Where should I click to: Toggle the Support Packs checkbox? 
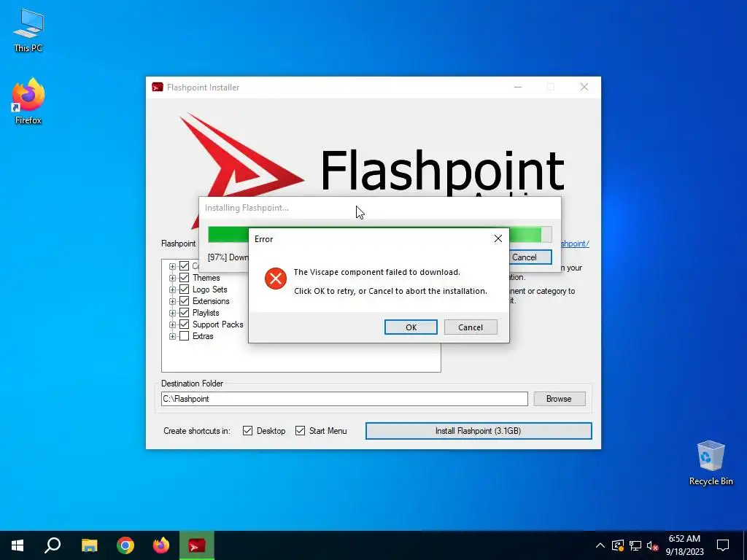pyautogui.click(x=185, y=324)
